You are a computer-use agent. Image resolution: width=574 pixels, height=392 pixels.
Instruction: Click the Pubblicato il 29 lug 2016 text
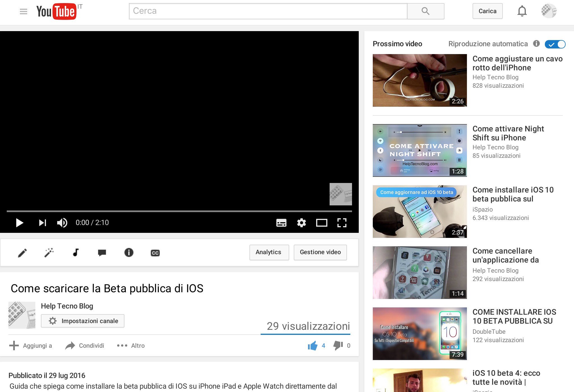47,375
